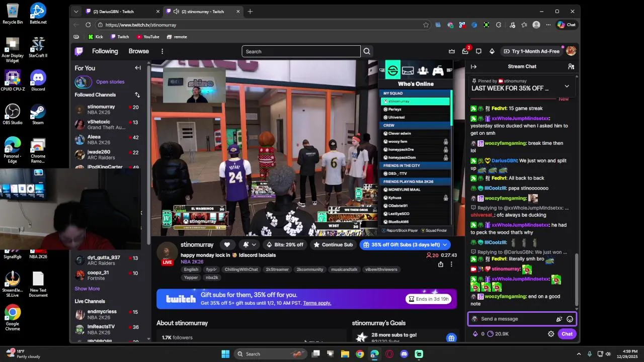Open the Windows Start menu
The image size is (644, 362).
225,354
